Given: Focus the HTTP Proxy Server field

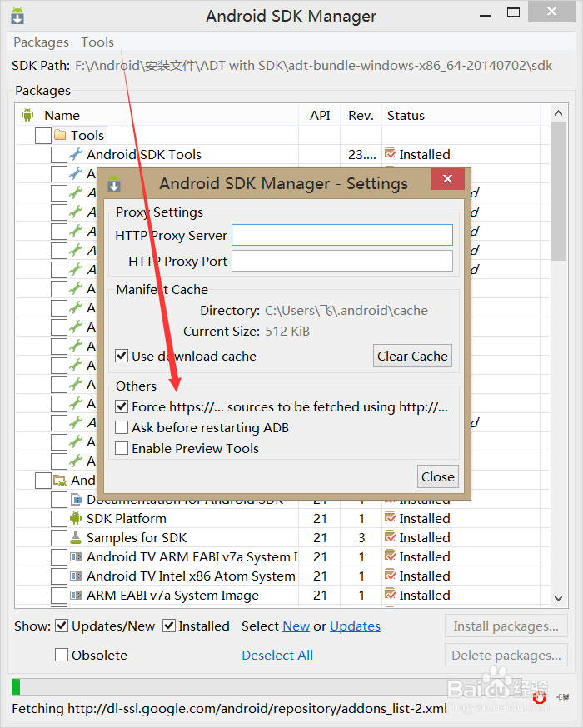Looking at the screenshot, I should pyautogui.click(x=341, y=235).
